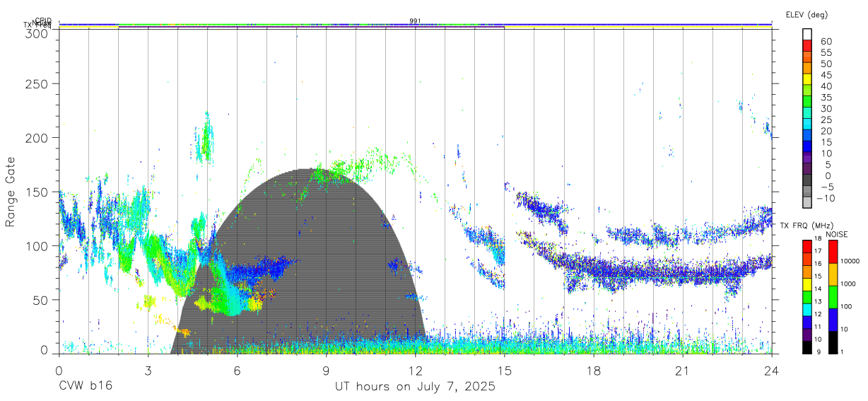Click the "3" tick on UT hours axis

pos(148,371)
